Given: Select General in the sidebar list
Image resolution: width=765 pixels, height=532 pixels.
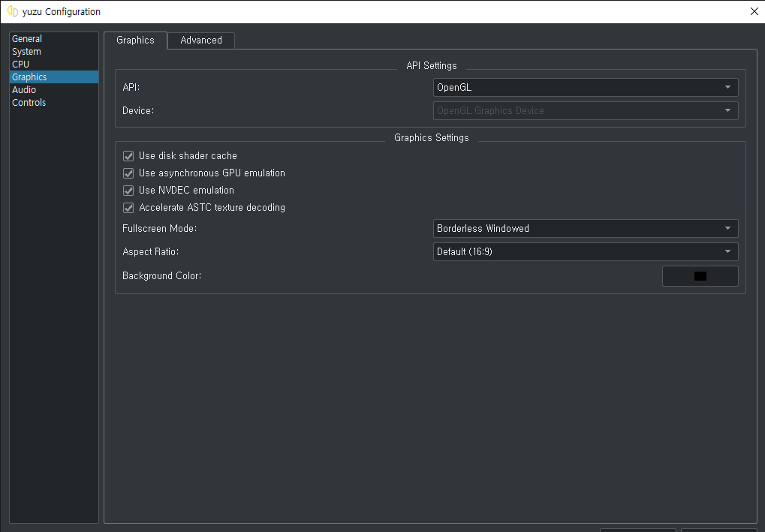Looking at the screenshot, I should coord(54,38).
